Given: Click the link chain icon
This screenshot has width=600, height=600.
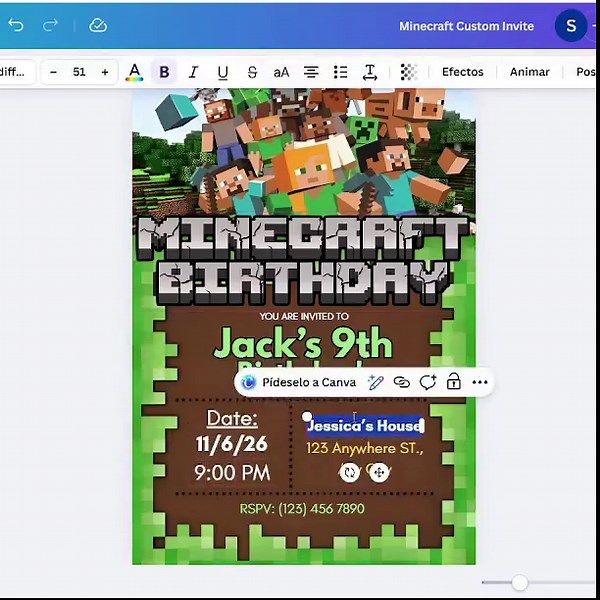Looking at the screenshot, I should click(x=402, y=382).
